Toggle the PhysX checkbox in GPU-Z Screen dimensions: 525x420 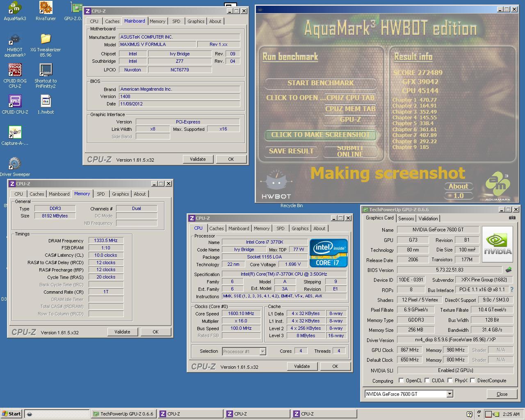(x=450, y=380)
